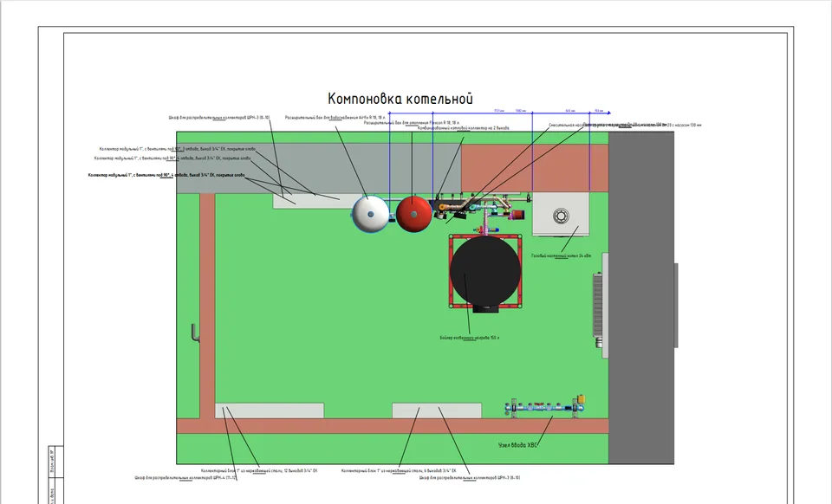Image resolution: width=832 pixels, height=504 pixels.
Task: Select the dark gray right wall
Action: (641, 298)
